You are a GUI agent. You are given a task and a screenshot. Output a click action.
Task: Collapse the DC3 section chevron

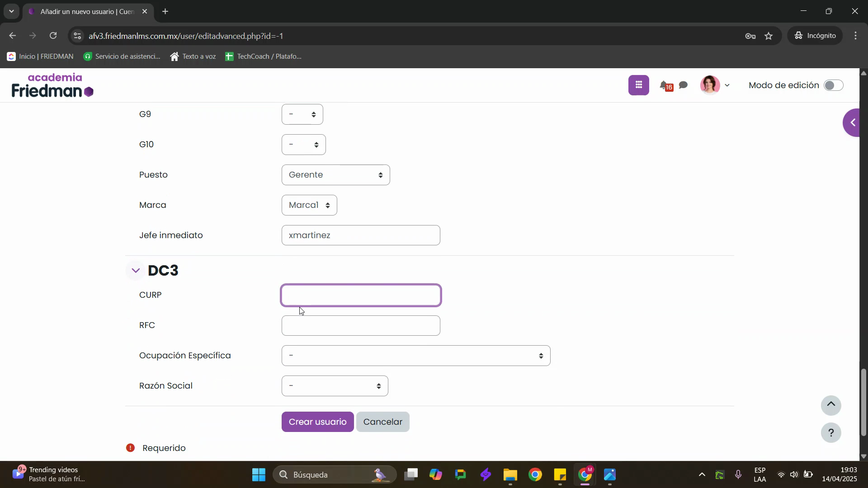pos(136,271)
